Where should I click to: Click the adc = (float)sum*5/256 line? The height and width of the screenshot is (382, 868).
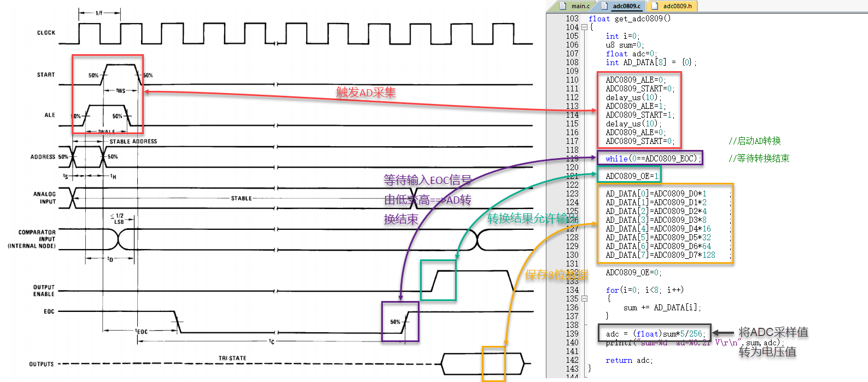click(655, 334)
